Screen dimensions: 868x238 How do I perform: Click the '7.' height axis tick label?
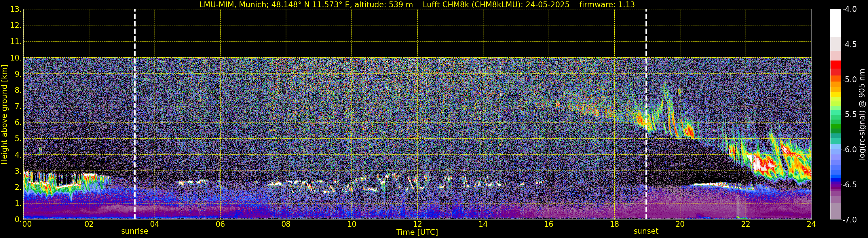(x=18, y=107)
